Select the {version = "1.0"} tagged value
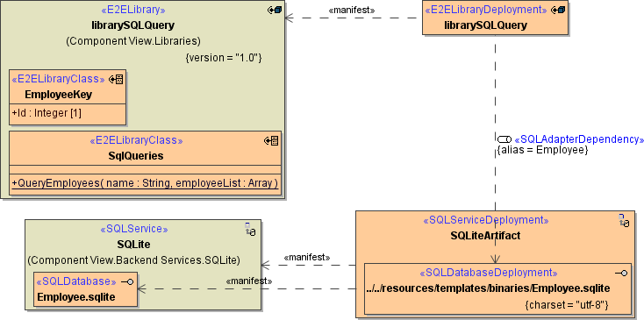644x320 pixels. click(224, 58)
